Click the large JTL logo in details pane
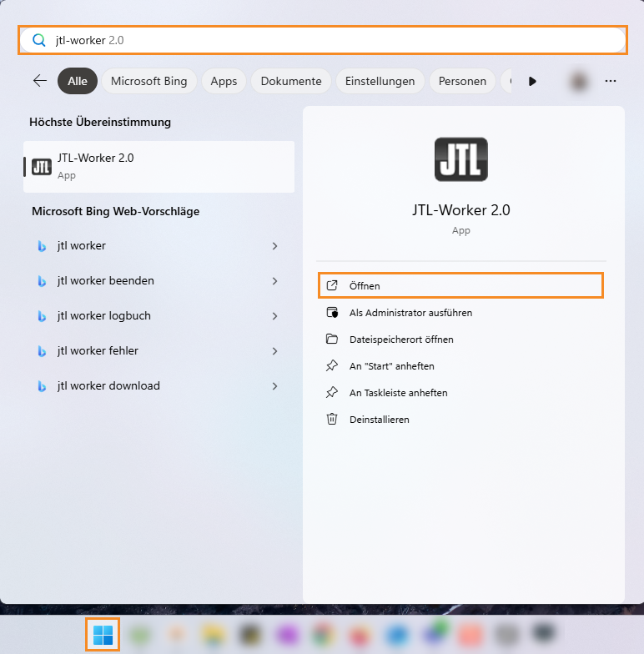Image resolution: width=644 pixels, height=654 pixels. pos(460,160)
